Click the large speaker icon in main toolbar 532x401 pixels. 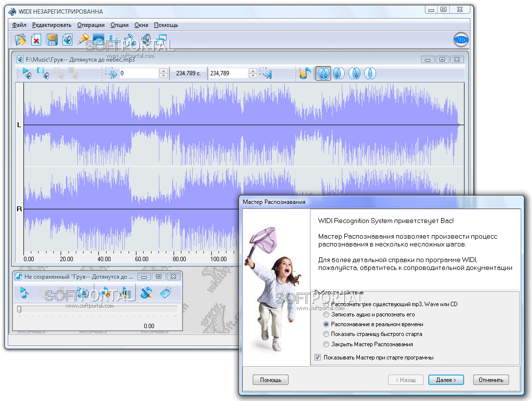(x=146, y=40)
